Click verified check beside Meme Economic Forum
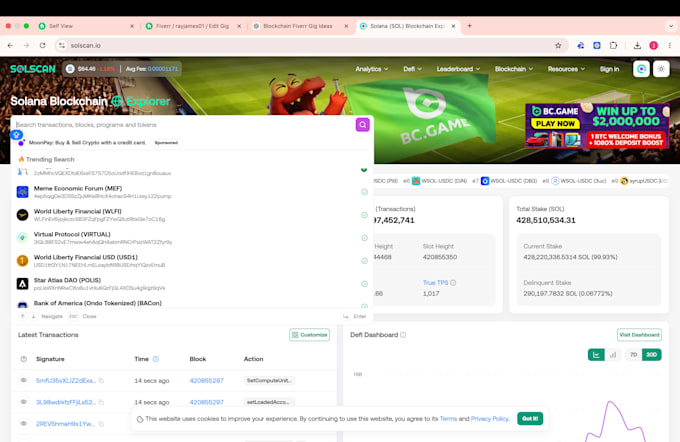The height and width of the screenshot is (442, 680). coord(364,192)
